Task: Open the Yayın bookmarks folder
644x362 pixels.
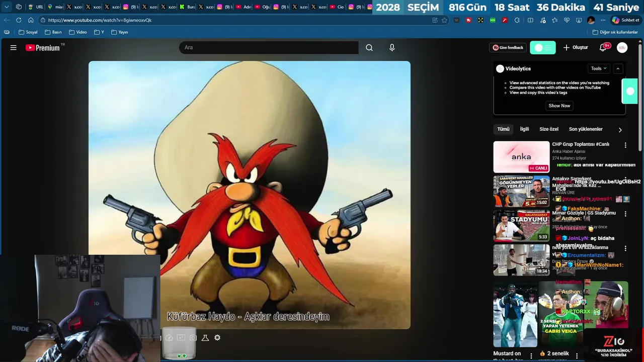Action: coord(120,32)
